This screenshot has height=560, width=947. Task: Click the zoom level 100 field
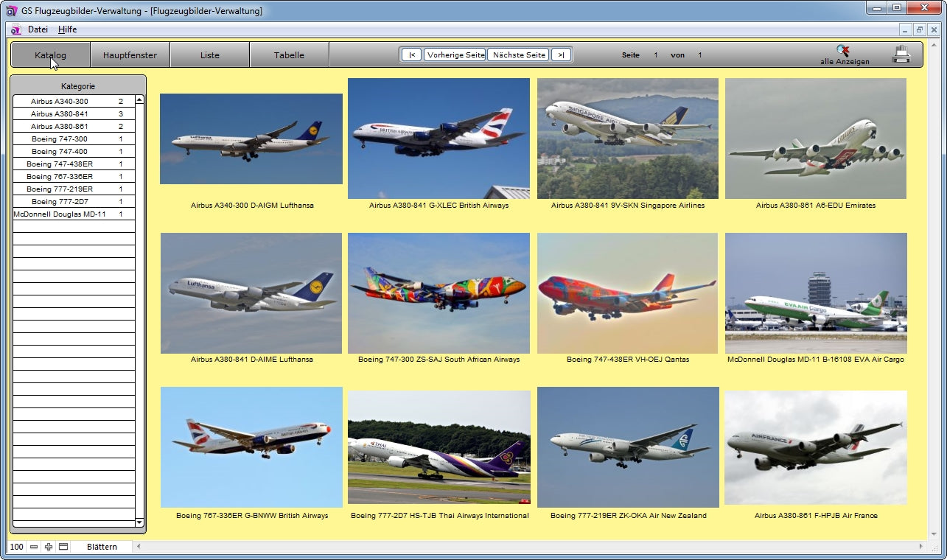(x=16, y=547)
